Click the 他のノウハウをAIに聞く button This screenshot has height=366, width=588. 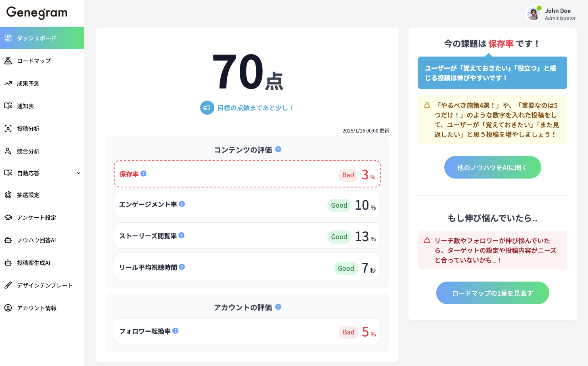(492, 167)
